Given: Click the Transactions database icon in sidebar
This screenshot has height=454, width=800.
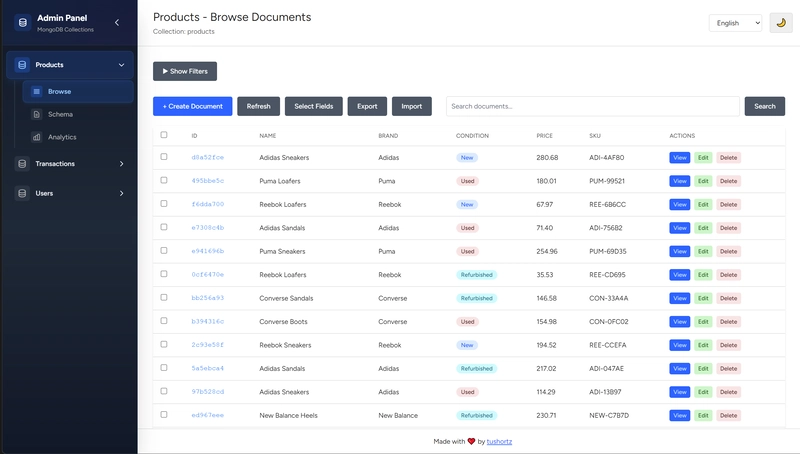Looking at the screenshot, I should pyautogui.click(x=22, y=164).
